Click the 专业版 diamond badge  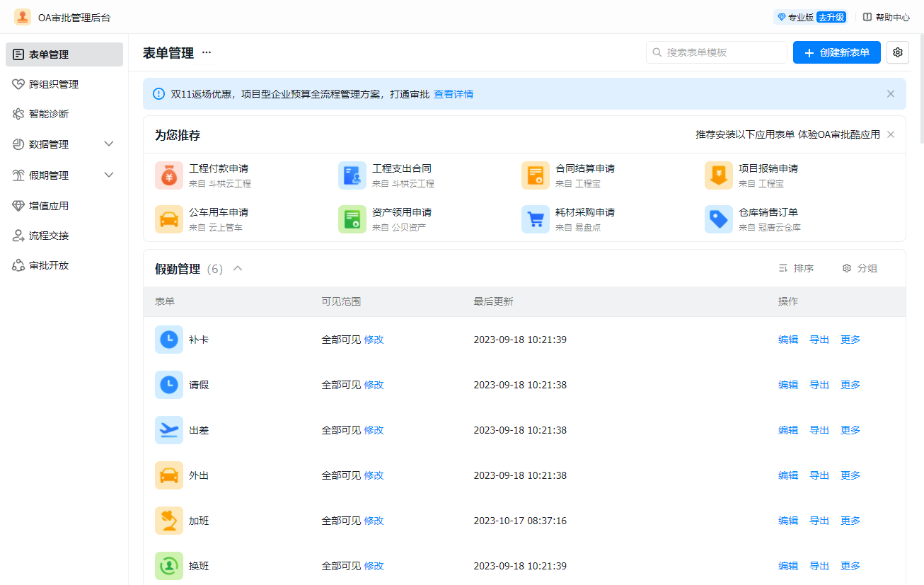pyautogui.click(x=795, y=17)
